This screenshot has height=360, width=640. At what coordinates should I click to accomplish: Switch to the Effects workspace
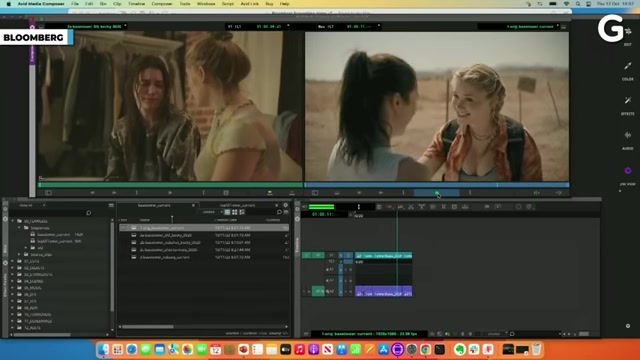click(x=628, y=105)
